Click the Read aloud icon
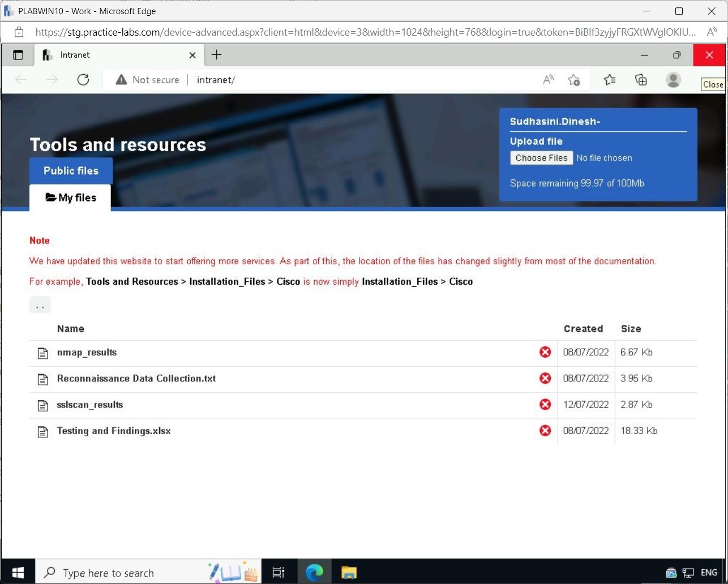Screen dimensions: 728x584 [x=547, y=80]
